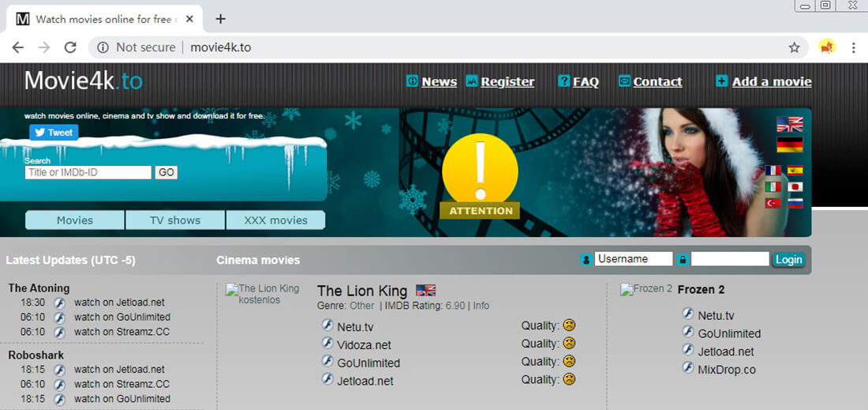The width and height of the screenshot is (868, 410).
Task: Click the Not secure site info icon
Action: [103, 47]
